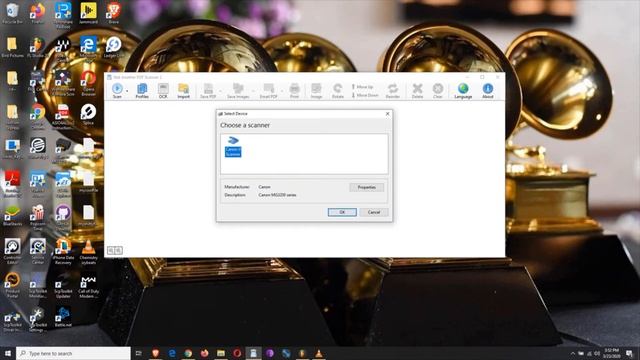Select the Product Portal desktop shortcut

tap(13, 286)
